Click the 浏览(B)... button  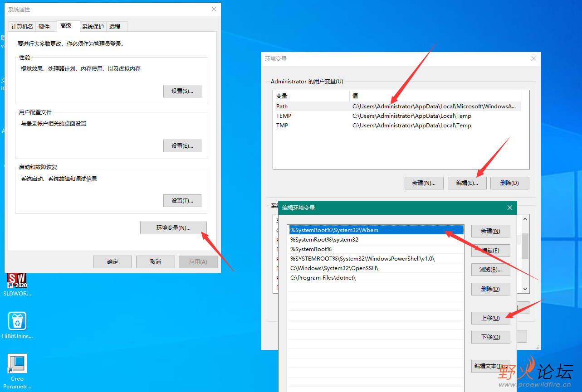(x=491, y=270)
